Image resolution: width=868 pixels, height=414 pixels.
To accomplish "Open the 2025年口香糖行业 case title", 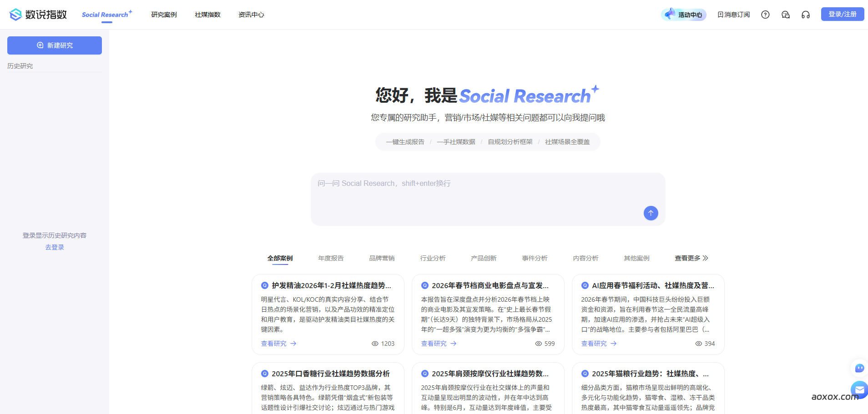I will click(330, 374).
